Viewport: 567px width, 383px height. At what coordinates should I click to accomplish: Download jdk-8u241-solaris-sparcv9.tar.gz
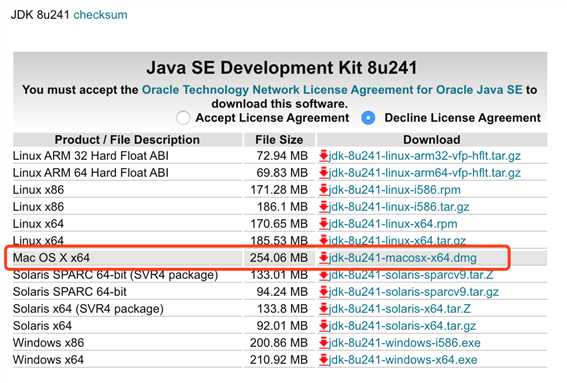(x=414, y=292)
